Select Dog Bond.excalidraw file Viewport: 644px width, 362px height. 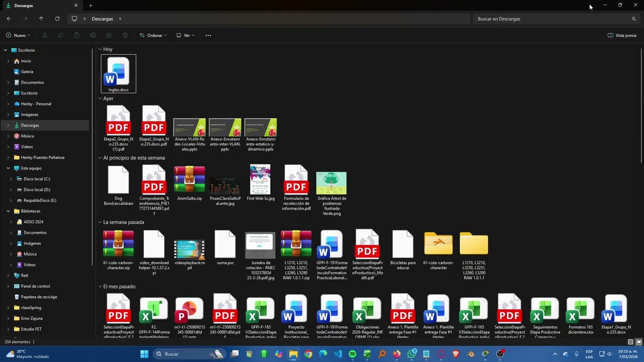click(118, 186)
